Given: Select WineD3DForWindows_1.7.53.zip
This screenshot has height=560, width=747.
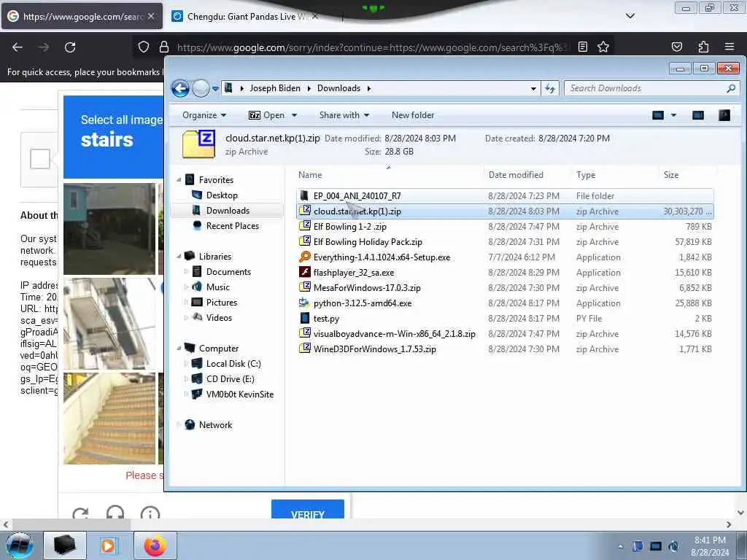Looking at the screenshot, I should [x=374, y=349].
